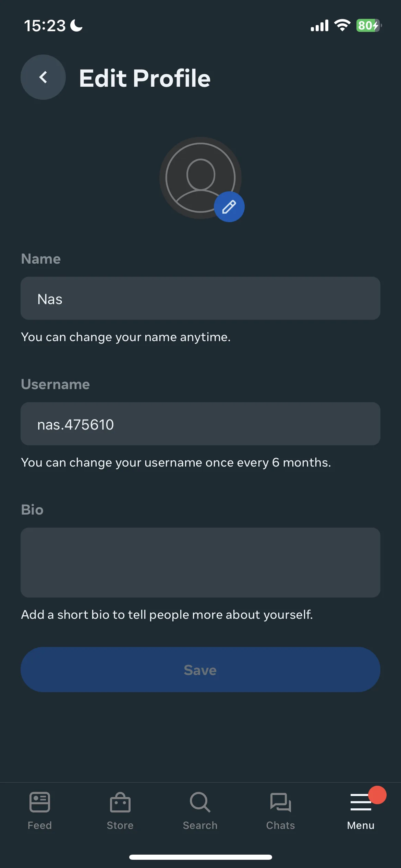Select the Menu tab
This screenshot has width=401, height=868.
pos(361,811)
